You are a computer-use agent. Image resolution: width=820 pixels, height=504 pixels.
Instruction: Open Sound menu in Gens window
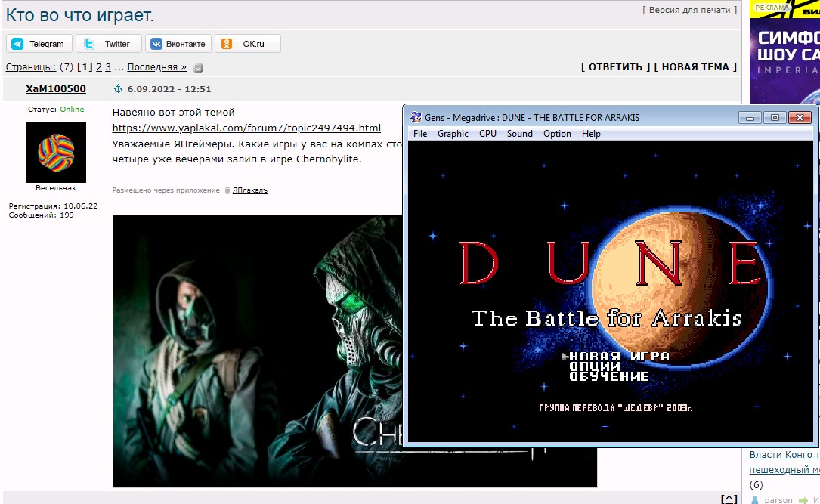519,133
